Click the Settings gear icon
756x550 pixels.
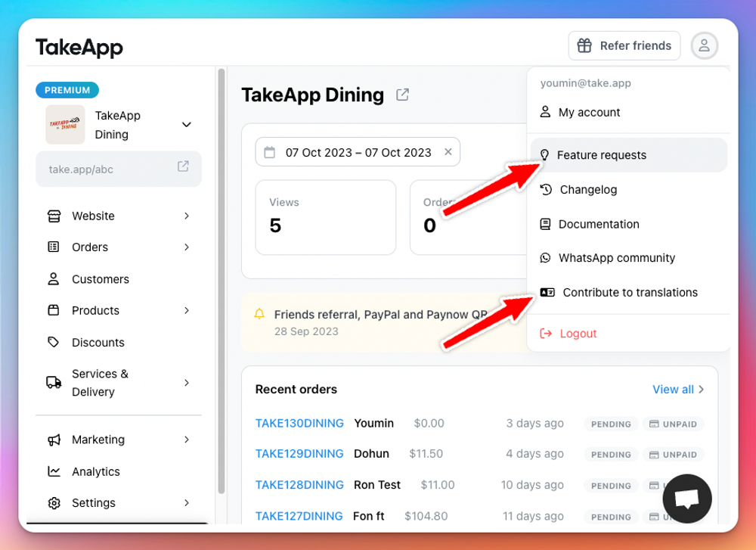(x=54, y=503)
